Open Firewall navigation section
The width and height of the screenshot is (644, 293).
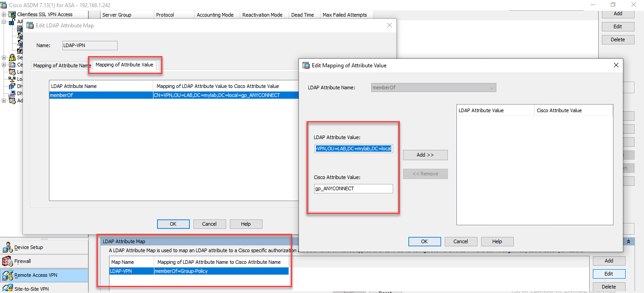click(44, 261)
